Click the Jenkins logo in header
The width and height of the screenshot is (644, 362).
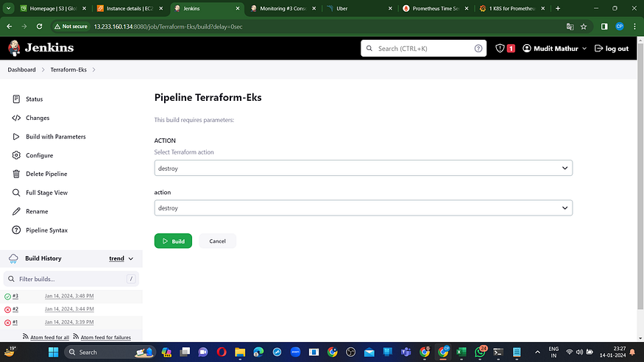(40, 48)
